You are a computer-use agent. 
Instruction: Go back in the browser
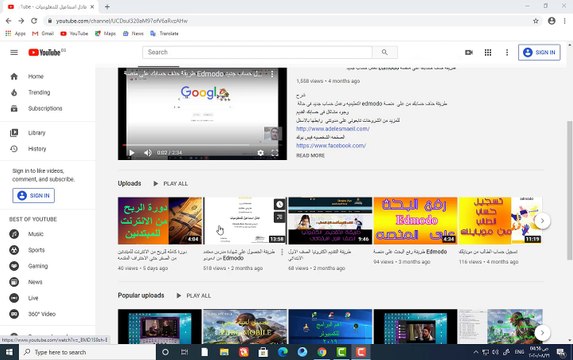click(x=8, y=21)
